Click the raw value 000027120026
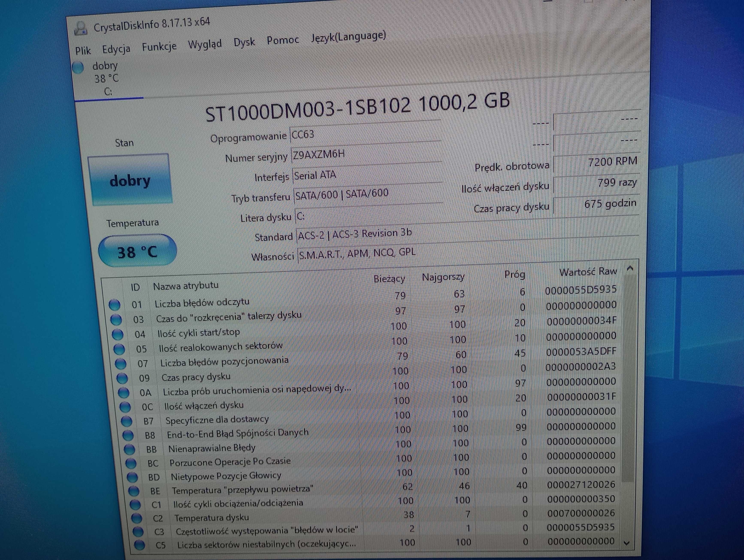Image resolution: width=744 pixels, height=560 pixels. [581, 485]
